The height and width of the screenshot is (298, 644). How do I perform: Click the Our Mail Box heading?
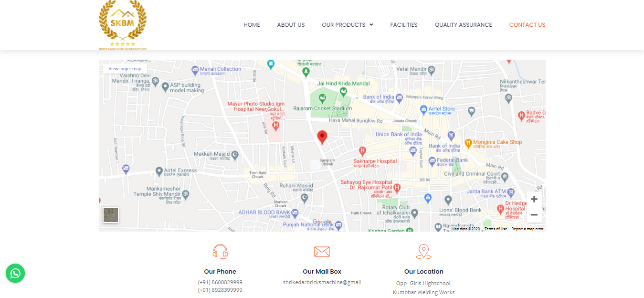(322, 271)
